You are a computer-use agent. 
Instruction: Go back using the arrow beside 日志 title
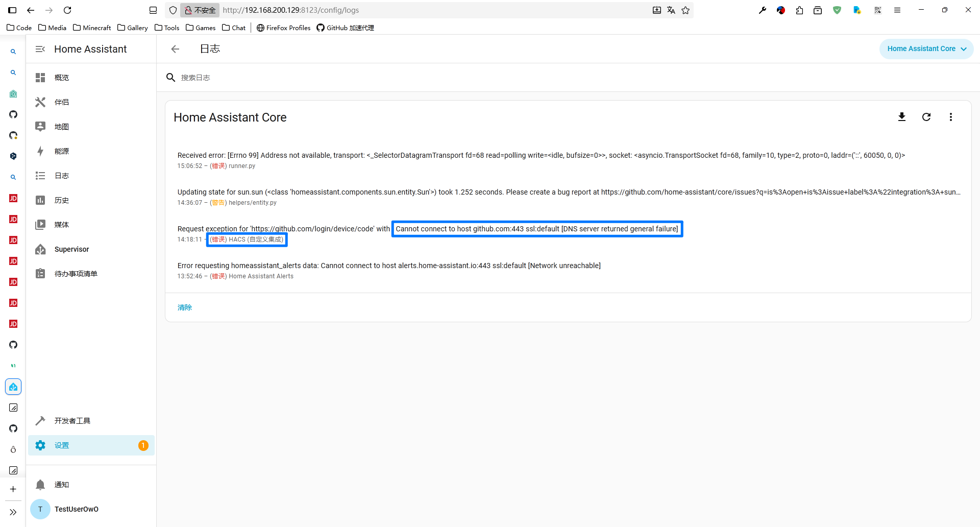coord(175,49)
